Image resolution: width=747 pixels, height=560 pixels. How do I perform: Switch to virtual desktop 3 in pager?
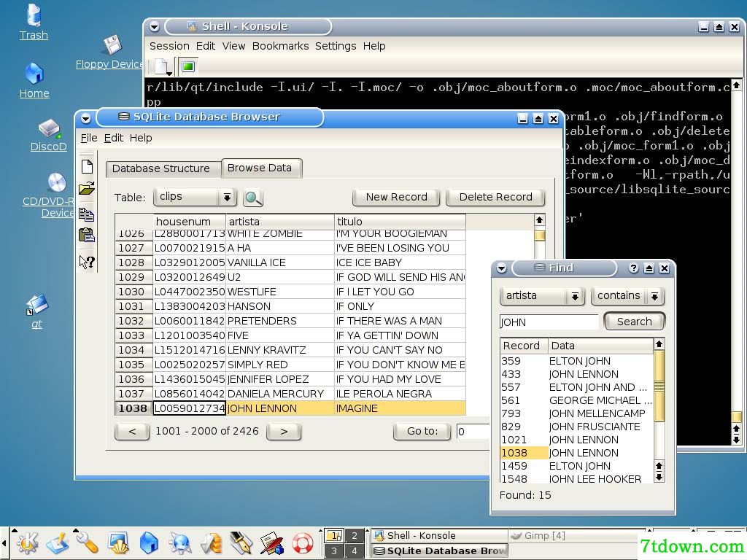(x=334, y=551)
